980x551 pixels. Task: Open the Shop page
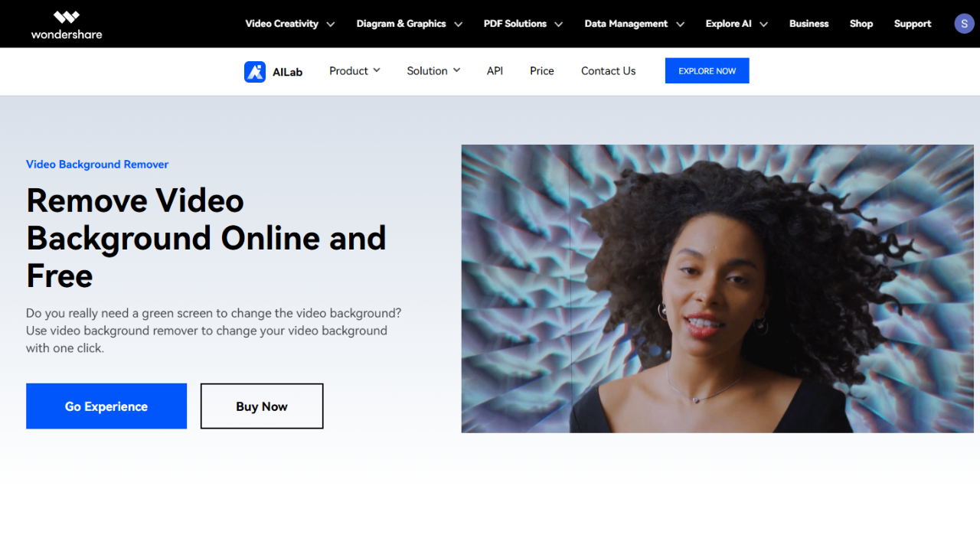(x=861, y=24)
